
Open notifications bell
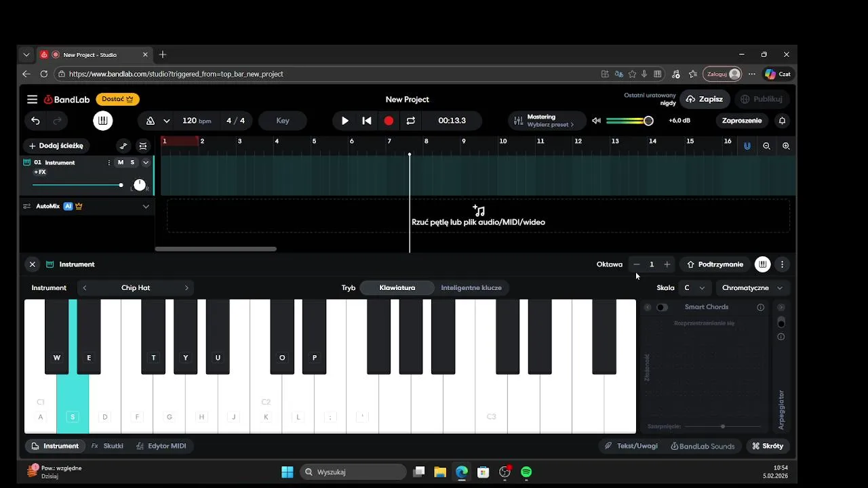click(x=782, y=121)
